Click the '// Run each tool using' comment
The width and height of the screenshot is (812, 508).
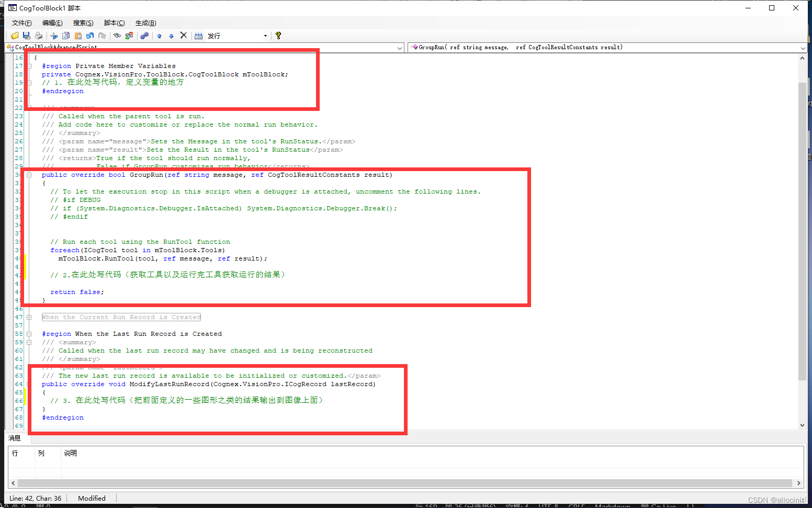(140, 242)
